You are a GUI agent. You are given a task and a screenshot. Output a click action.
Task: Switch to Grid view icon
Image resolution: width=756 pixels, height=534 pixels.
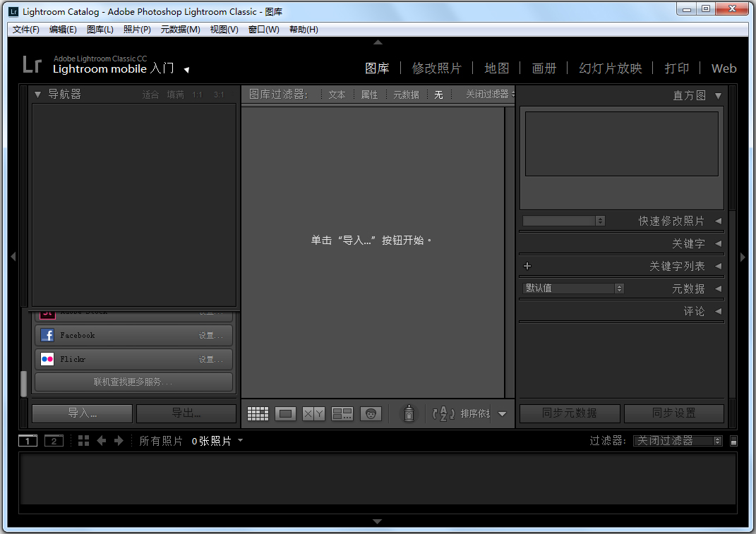[258, 413]
